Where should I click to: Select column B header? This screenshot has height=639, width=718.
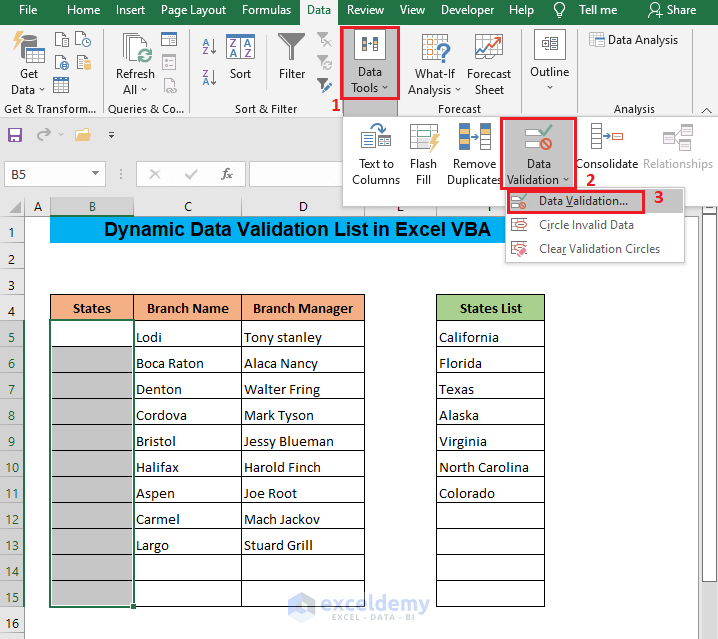coord(92,207)
